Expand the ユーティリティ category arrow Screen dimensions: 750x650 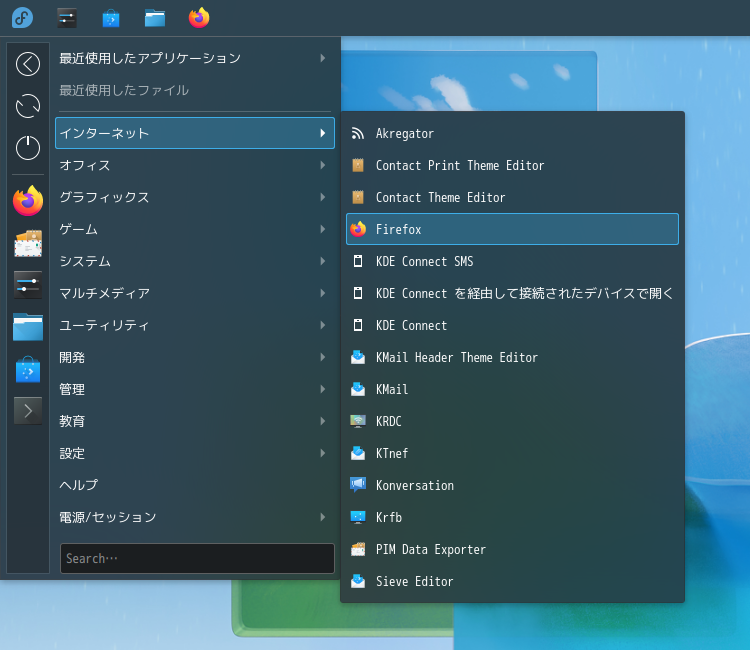[x=323, y=325]
